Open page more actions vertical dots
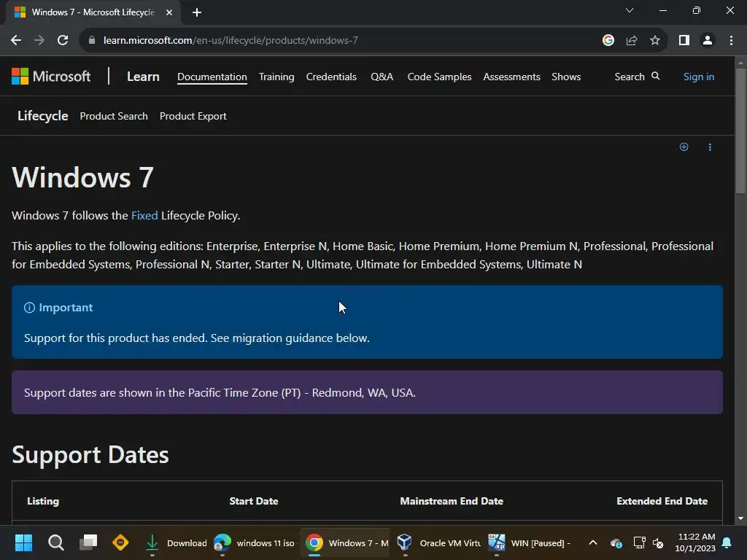Viewport: 747px width, 560px height. point(710,147)
